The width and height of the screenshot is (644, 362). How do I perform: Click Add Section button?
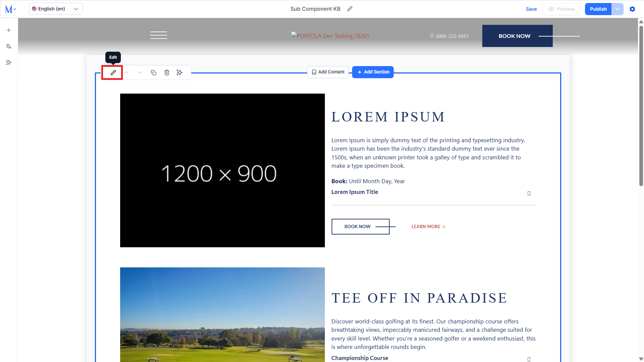tap(373, 72)
